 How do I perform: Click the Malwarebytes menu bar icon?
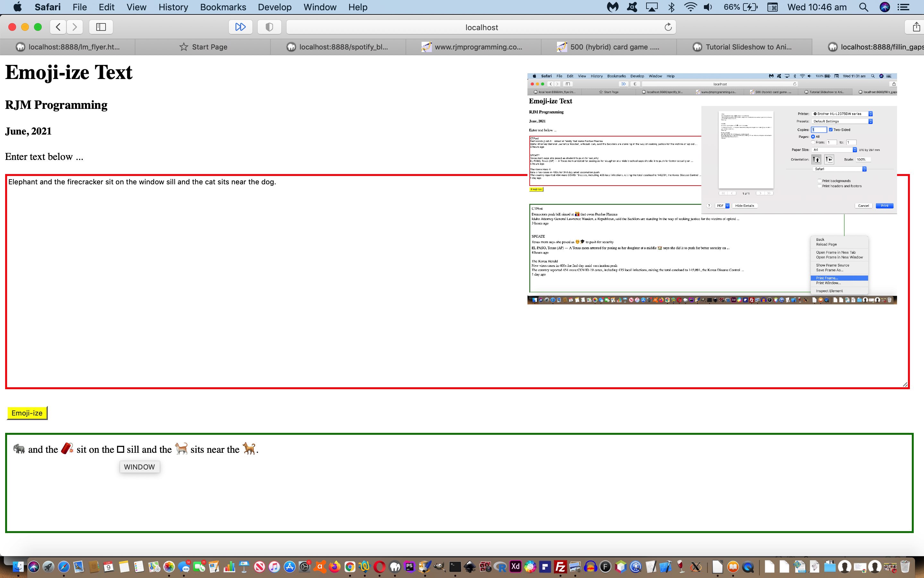(613, 7)
